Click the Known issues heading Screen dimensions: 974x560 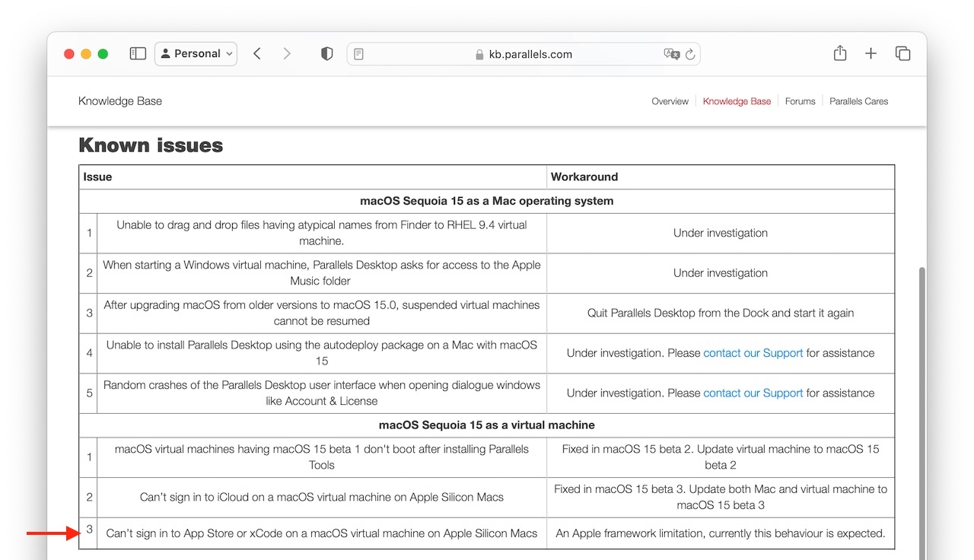click(151, 145)
